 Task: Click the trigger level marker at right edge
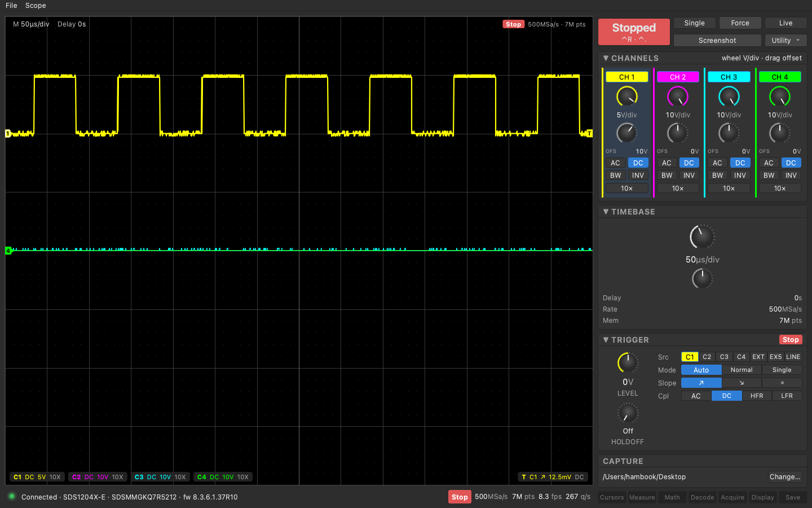click(x=590, y=134)
